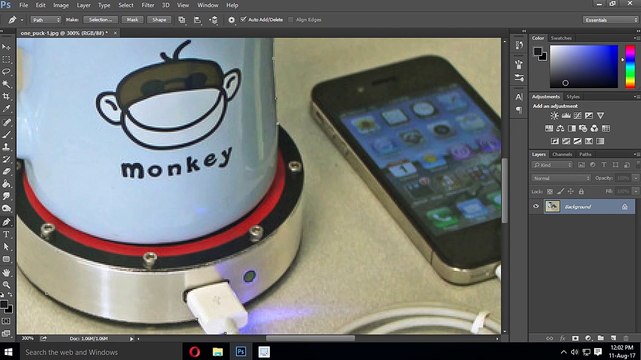The width and height of the screenshot is (641, 360).
Task: Select the Paint Bucket tool
Action: 6,184
